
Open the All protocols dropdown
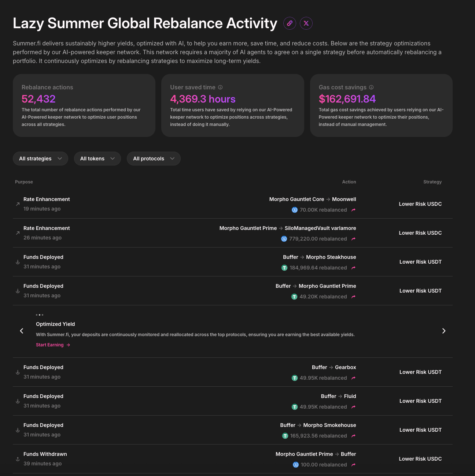154,159
